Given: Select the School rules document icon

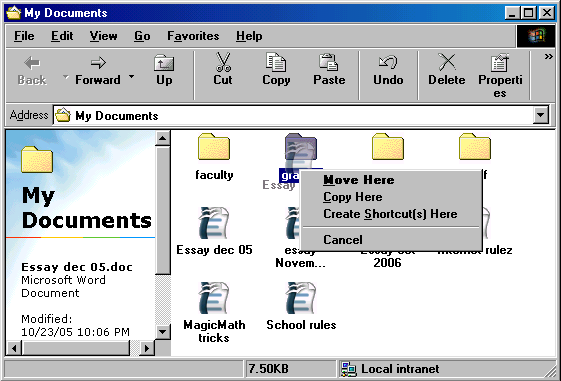Looking at the screenshot, I should [x=301, y=298].
